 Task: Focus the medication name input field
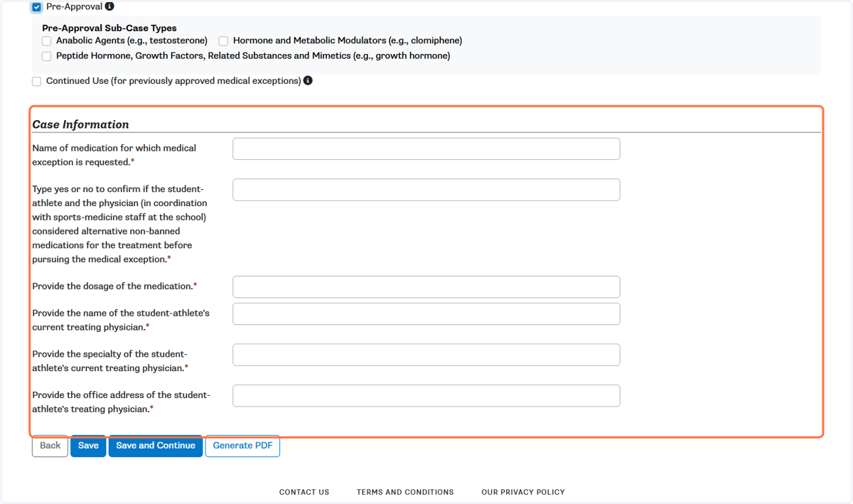pyautogui.click(x=426, y=149)
